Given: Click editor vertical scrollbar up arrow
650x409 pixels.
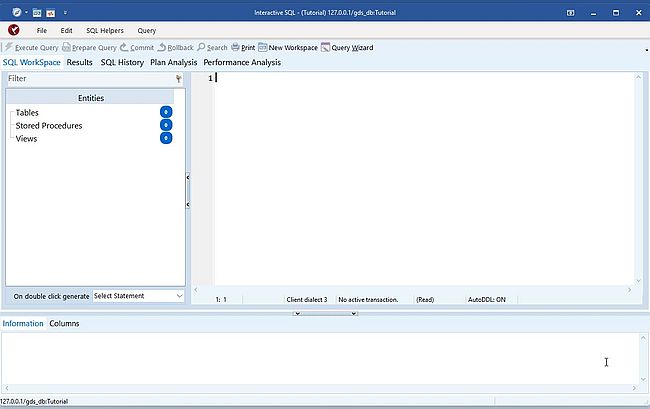Looking at the screenshot, I should pos(638,77).
